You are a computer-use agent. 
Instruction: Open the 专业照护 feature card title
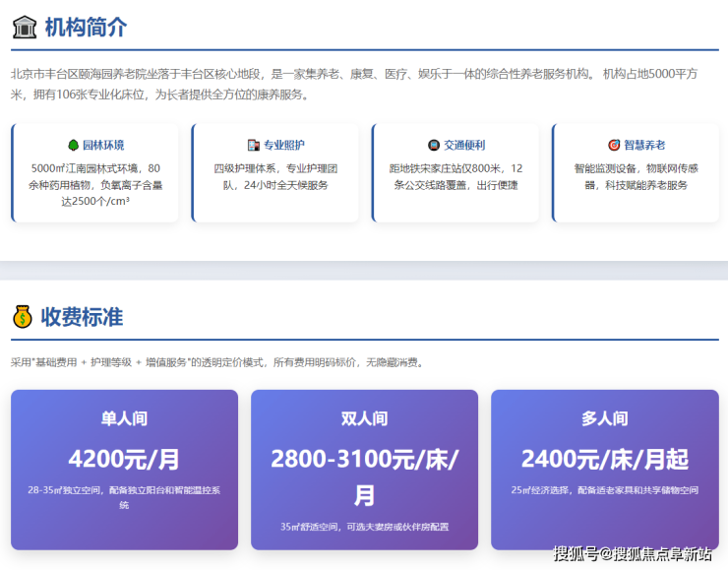284,145
